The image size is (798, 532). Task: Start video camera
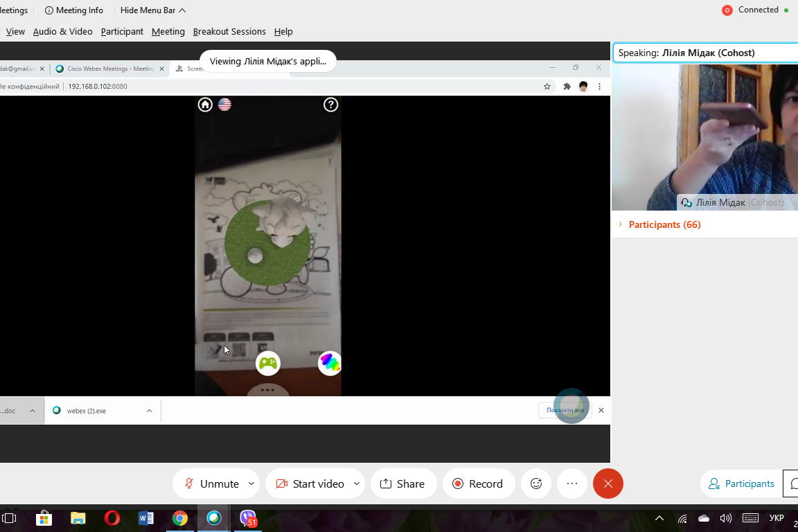(310, 484)
